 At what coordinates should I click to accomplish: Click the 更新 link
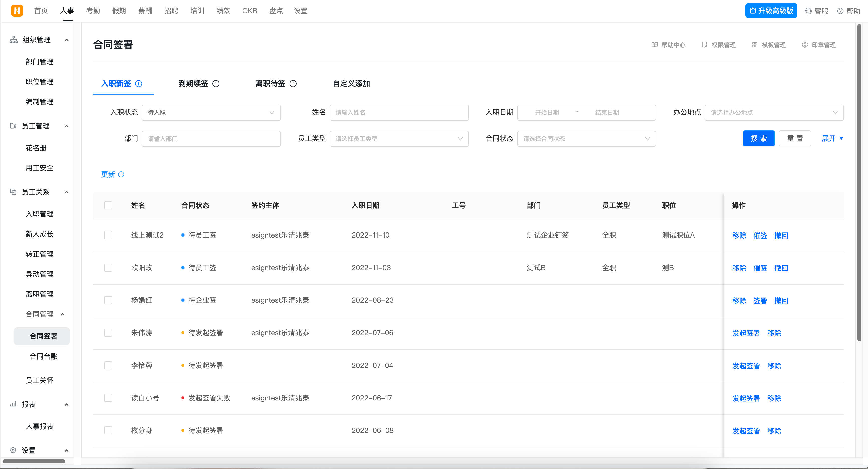coord(108,174)
